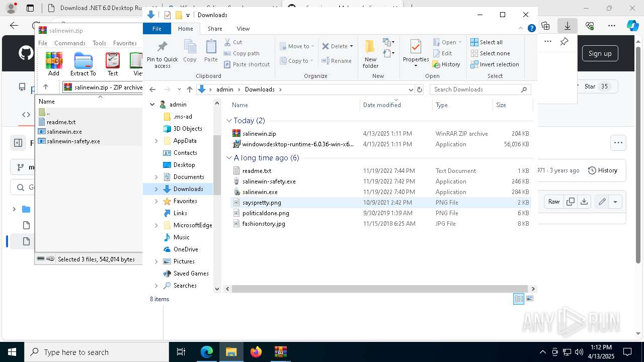Create a New folder from ribbon

click(x=370, y=54)
